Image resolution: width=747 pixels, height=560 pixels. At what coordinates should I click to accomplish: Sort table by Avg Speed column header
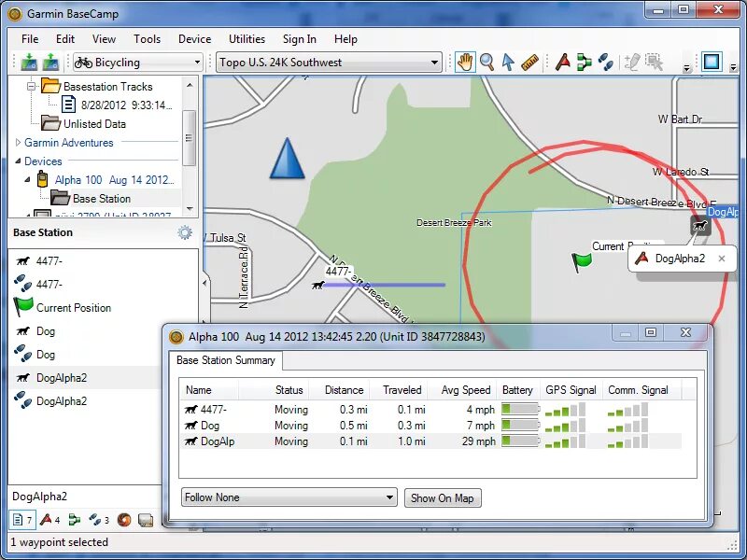click(x=462, y=390)
